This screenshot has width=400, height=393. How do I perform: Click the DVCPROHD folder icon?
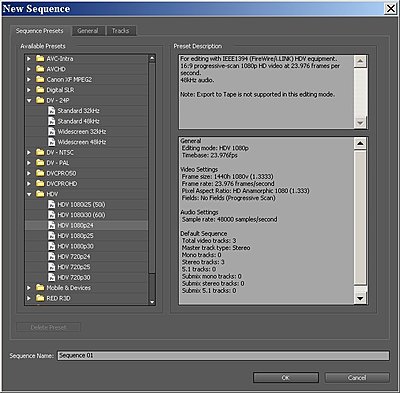(x=40, y=183)
